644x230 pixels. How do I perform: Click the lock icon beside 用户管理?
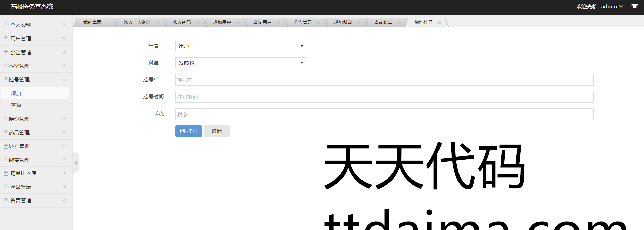coord(6,39)
